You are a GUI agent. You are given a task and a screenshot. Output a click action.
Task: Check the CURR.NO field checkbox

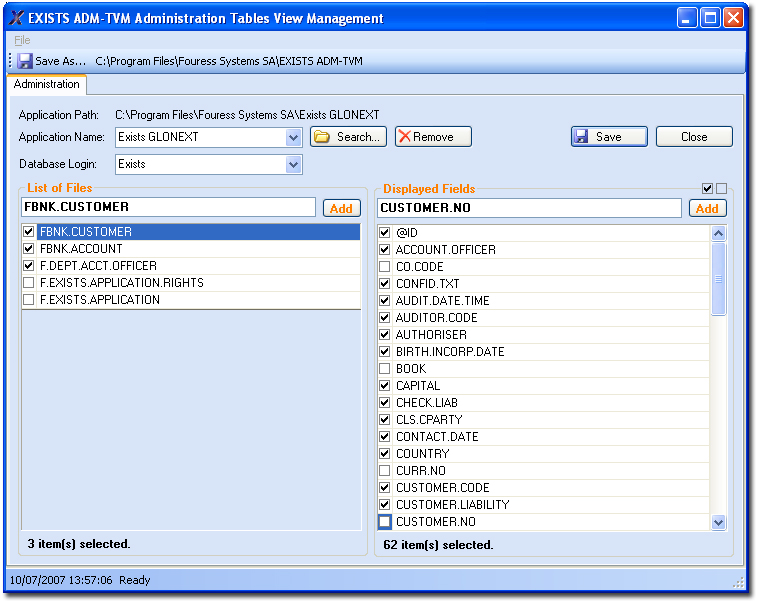[385, 471]
